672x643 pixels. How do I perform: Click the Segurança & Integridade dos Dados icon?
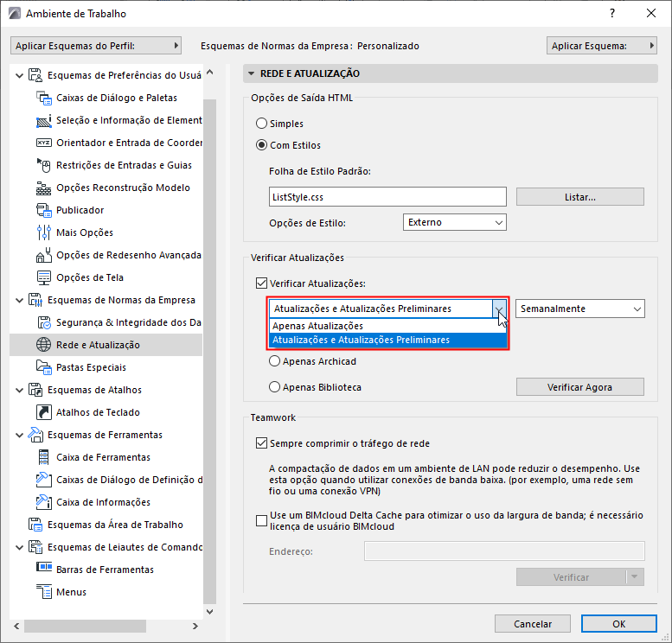[44, 322]
